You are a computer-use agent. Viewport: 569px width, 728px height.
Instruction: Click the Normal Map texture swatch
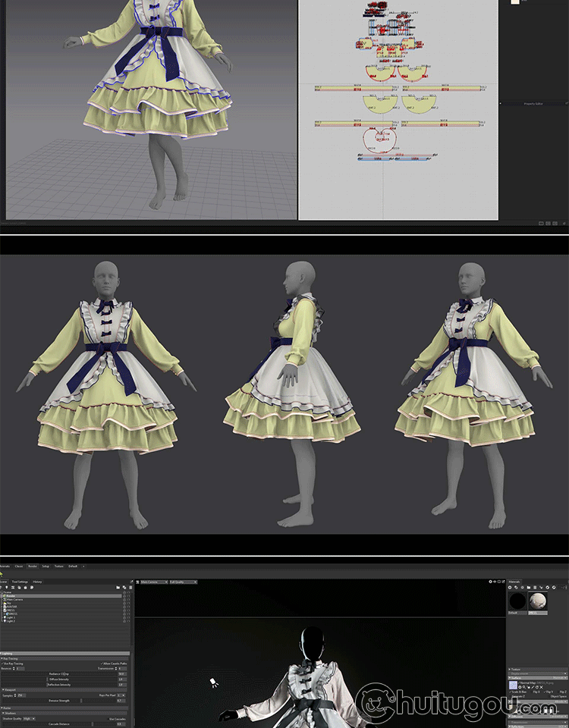(x=514, y=684)
